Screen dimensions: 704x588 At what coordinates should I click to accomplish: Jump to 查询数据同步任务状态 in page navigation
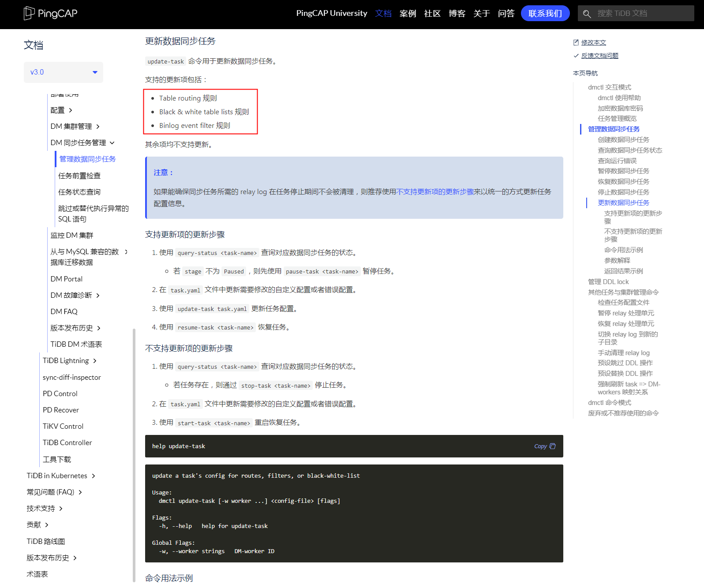coord(630,150)
